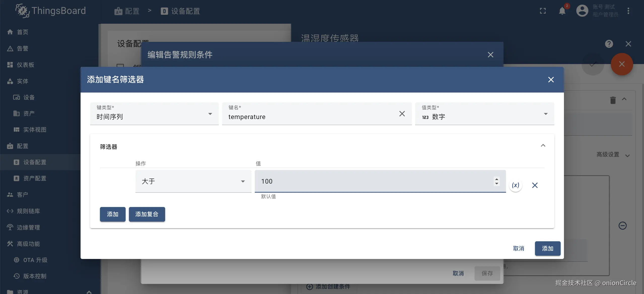Open notifications bell icon

point(562,11)
